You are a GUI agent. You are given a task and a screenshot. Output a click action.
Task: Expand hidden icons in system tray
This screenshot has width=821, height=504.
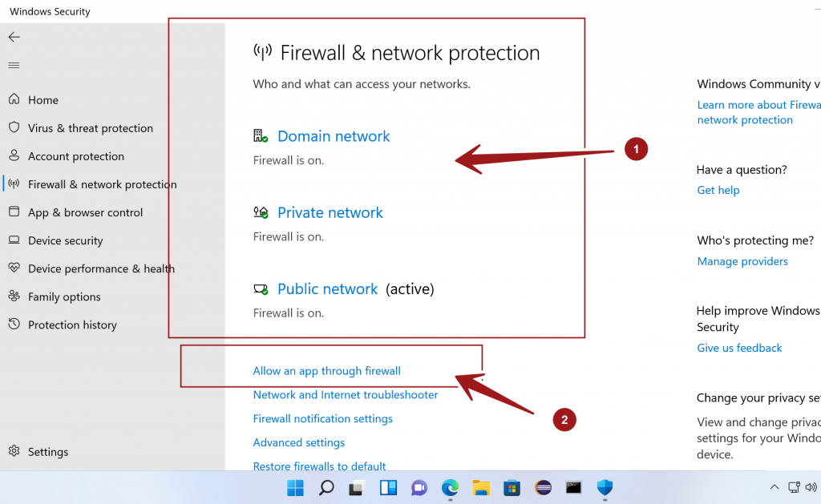[x=774, y=486]
